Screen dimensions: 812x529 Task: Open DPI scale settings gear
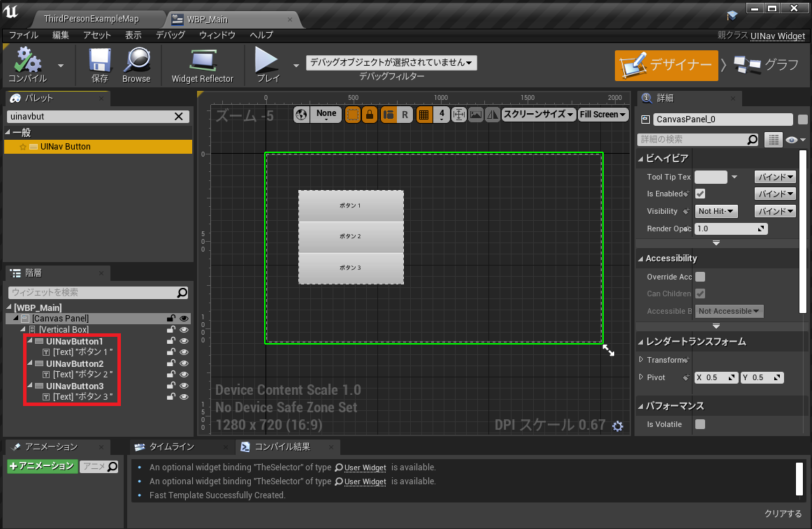point(617,426)
